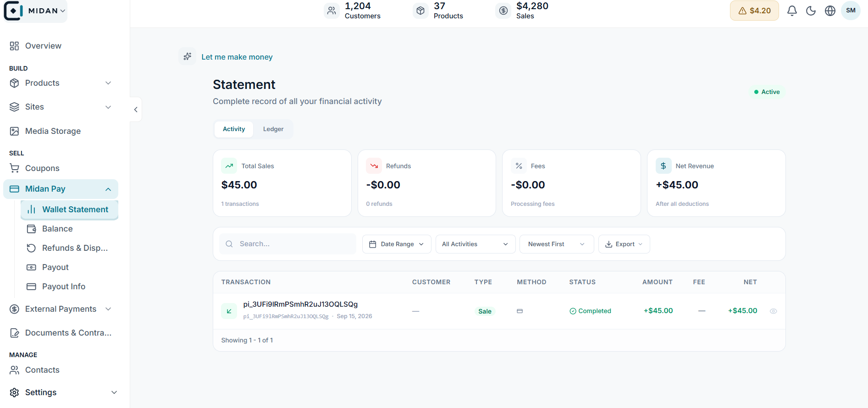Switch to the Activity tab

[234, 129]
